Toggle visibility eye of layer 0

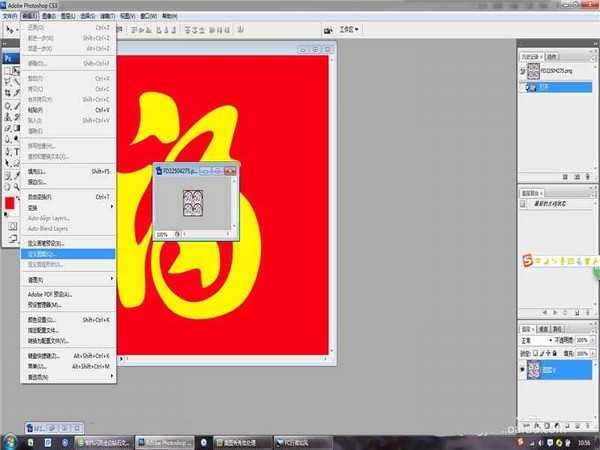(524, 369)
